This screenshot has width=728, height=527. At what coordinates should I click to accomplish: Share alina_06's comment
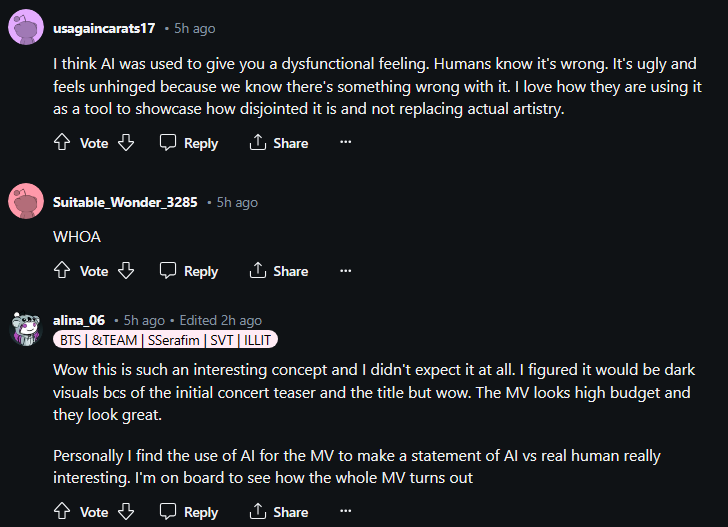point(279,512)
